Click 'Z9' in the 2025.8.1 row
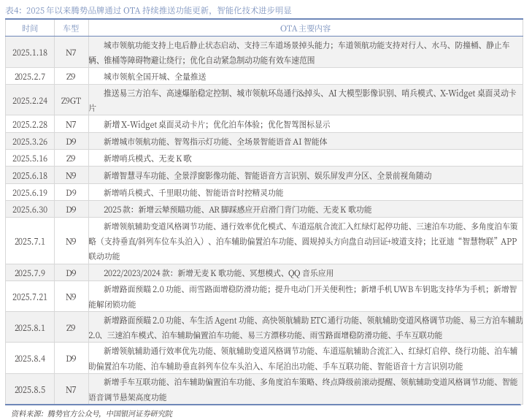 click(x=71, y=328)
